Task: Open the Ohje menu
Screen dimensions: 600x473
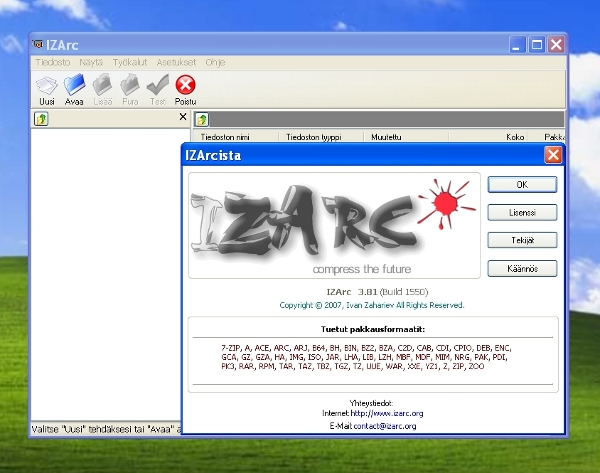Action: click(x=215, y=62)
